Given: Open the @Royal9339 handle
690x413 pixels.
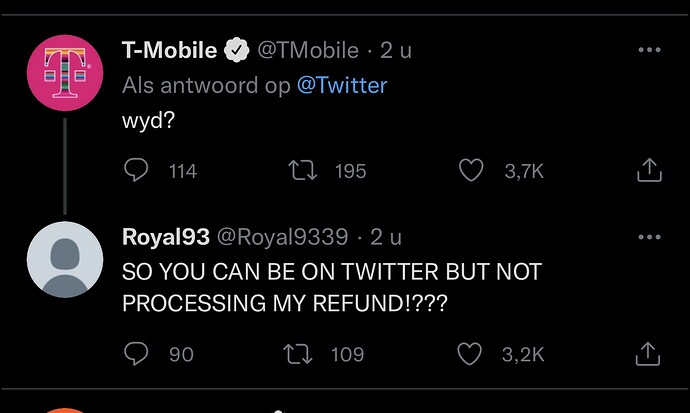Looking at the screenshot, I should 282,238.
